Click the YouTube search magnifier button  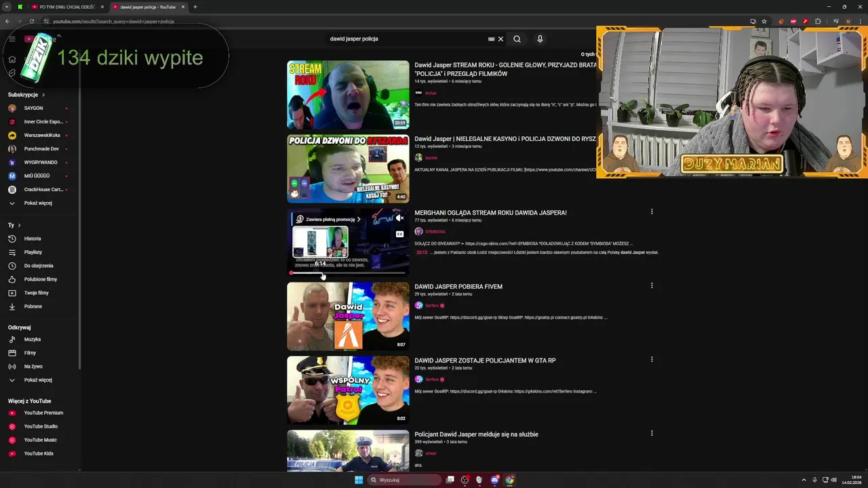pyautogui.click(x=517, y=39)
